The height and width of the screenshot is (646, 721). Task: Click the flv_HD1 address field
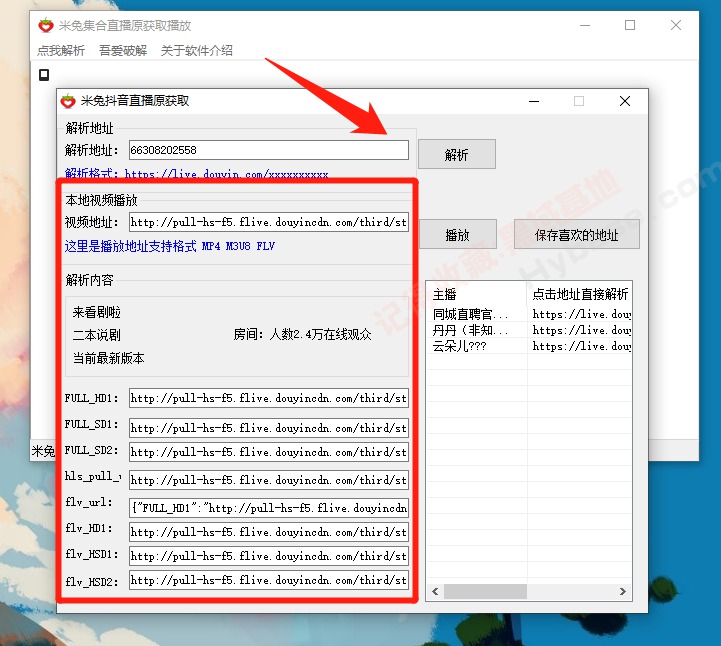pyautogui.click(x=269, y=532)
